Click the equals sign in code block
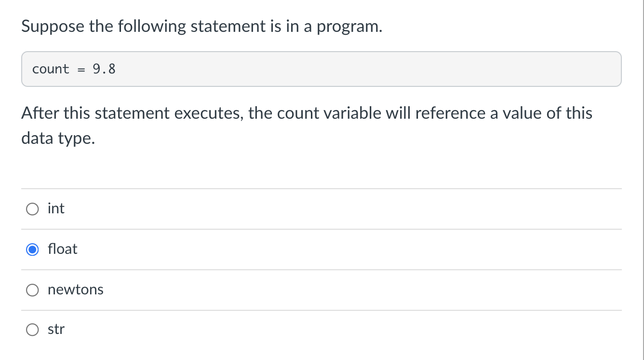Viewport: 644px width, 360px height. 81,69
